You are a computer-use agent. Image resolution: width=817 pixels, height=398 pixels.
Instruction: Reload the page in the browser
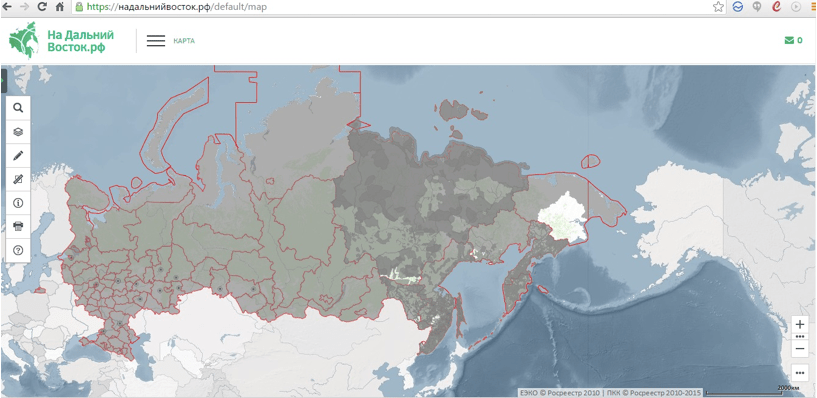tap(42, 7)
